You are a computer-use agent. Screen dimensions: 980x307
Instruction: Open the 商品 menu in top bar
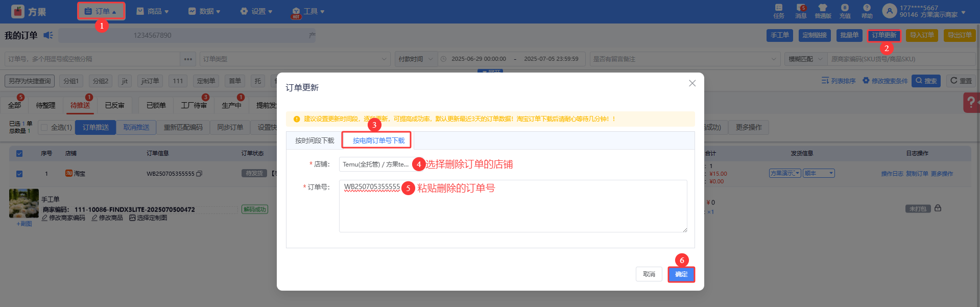tap(153, 11)
